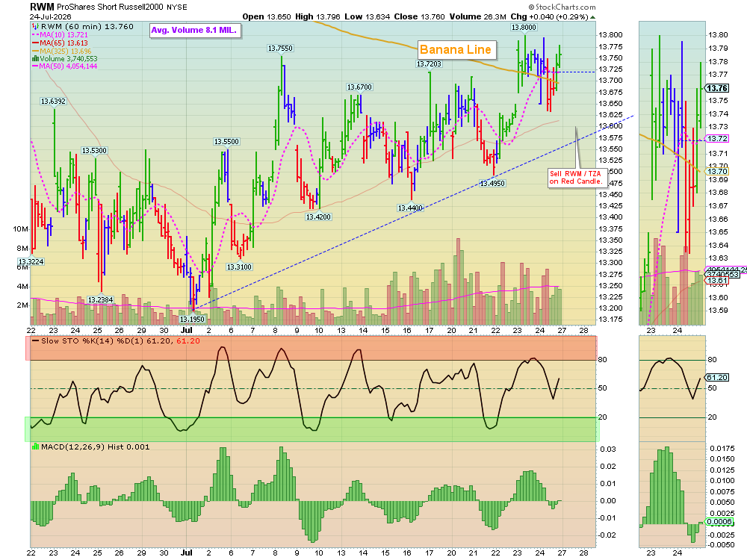Screen dimensions: 747x560
Task: Select the MA(50) 4,054,144 legend entry
Action: click(64, 66)
